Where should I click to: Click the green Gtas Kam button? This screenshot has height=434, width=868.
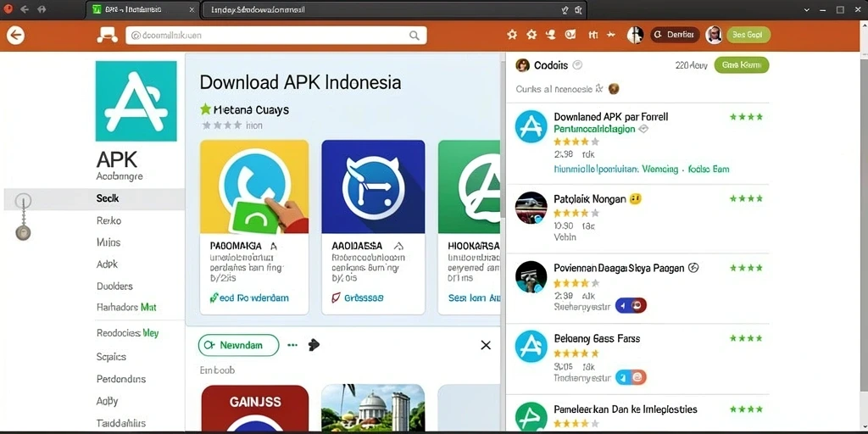click(742, 64)
